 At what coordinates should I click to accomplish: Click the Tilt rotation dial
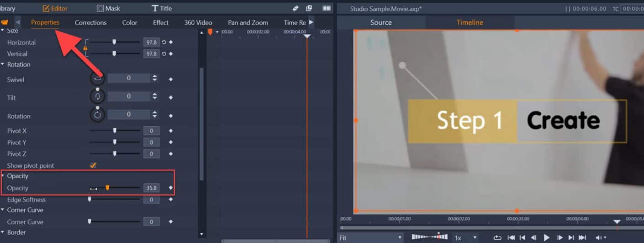(x=97, y=96)
